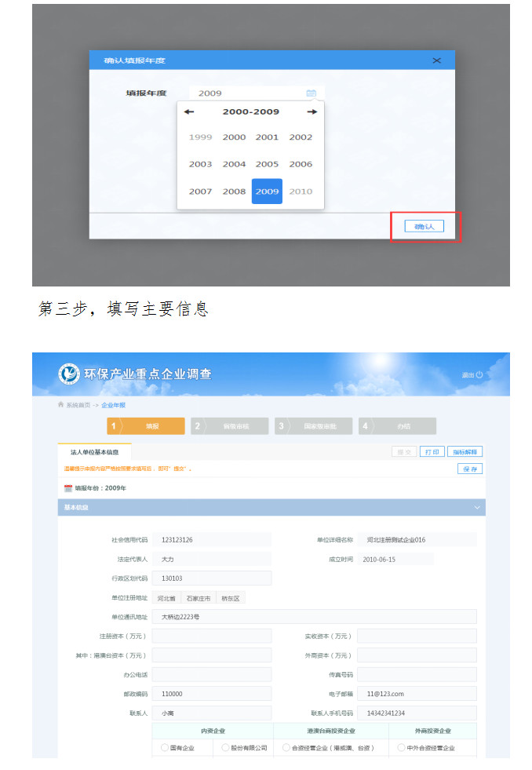
Task: Switch to the 法人单位基本信息 tab
Action: coord(94,452)
